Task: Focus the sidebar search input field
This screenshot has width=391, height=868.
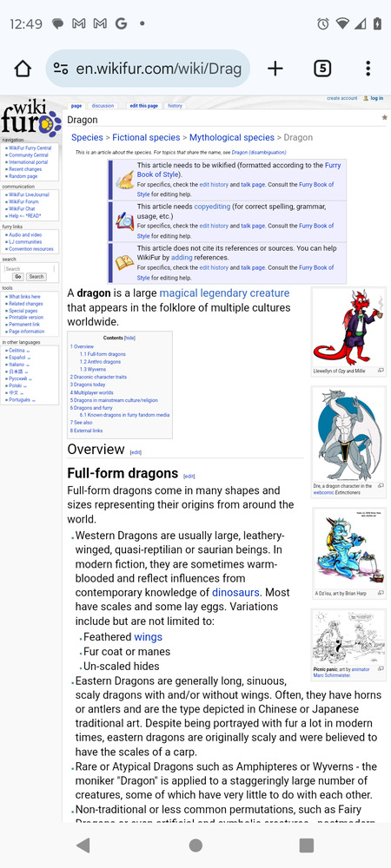Action: coord(30,268)
